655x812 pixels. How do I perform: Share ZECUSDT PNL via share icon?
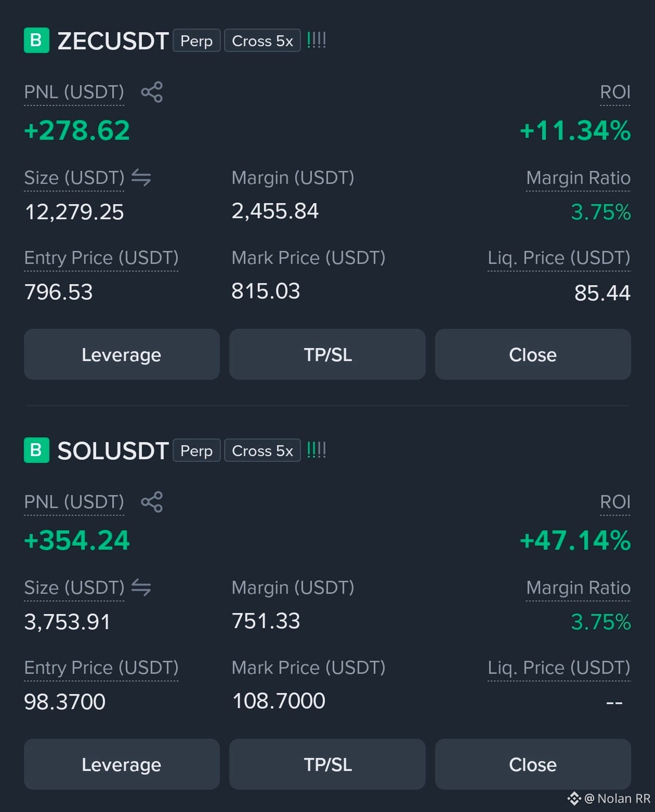pos(152,92)
